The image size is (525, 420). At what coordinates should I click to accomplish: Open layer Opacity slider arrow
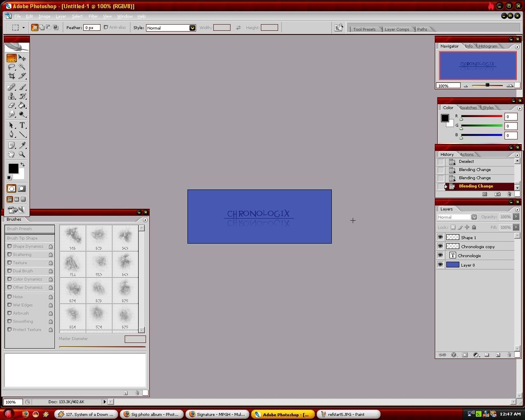(x=516, y=217)
